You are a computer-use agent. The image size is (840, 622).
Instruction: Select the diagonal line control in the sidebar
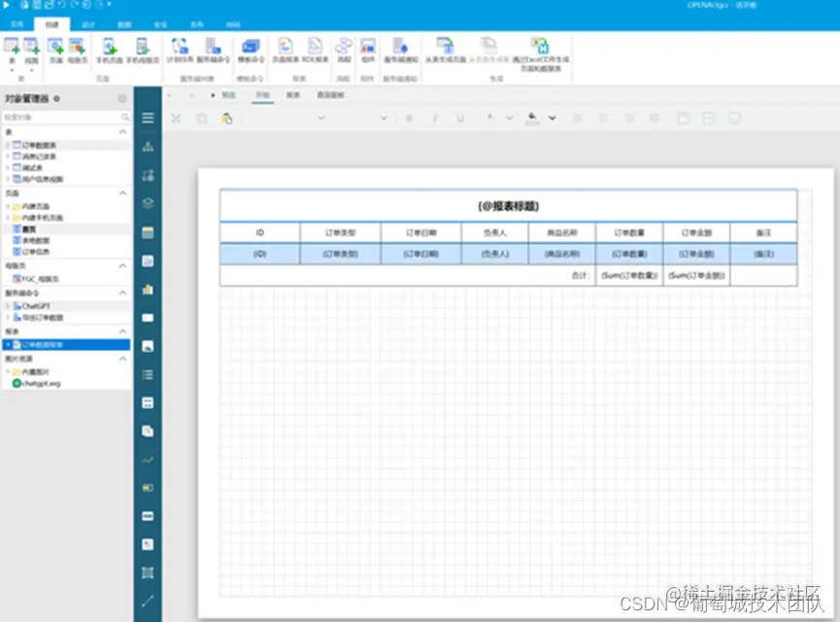click(148, 601)
